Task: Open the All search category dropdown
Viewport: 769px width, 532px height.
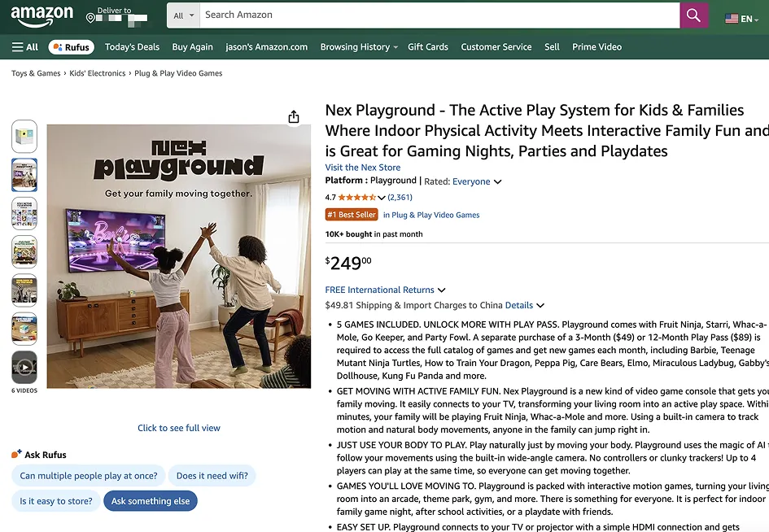Action: tap(183, 15)
